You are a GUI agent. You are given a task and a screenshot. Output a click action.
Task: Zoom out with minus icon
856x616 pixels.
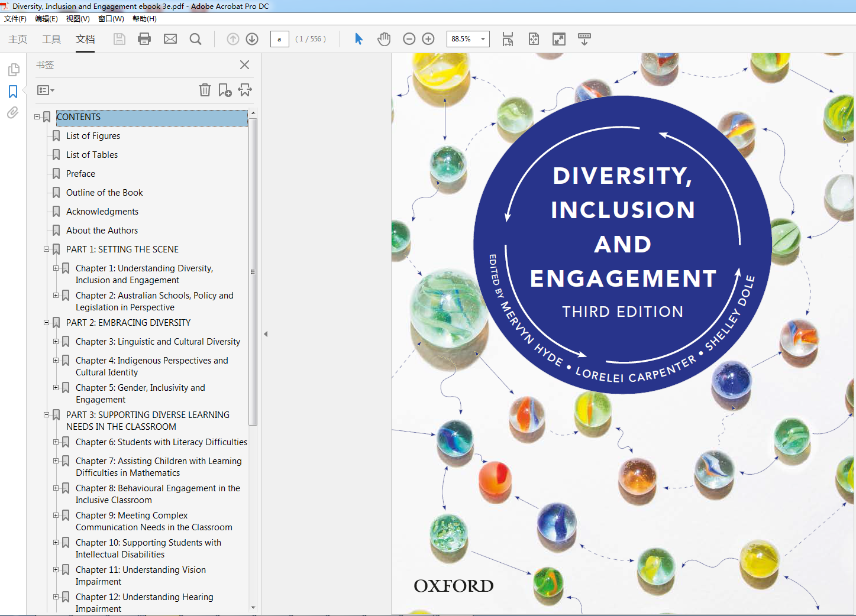tap(409, 39)
